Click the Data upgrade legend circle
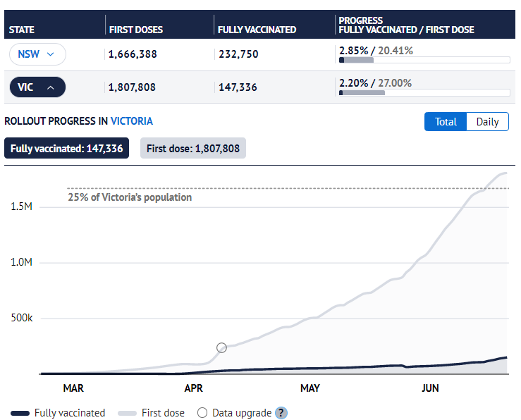The width and height of the screenshot is (521, 420). pyautogui.click(x=202, y=413)
